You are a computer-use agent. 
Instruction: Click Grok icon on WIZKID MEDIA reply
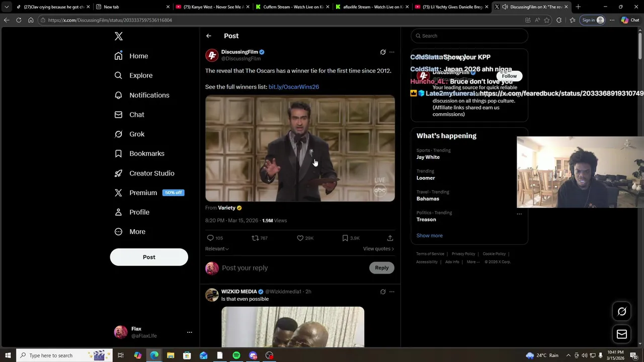[383, 292]
